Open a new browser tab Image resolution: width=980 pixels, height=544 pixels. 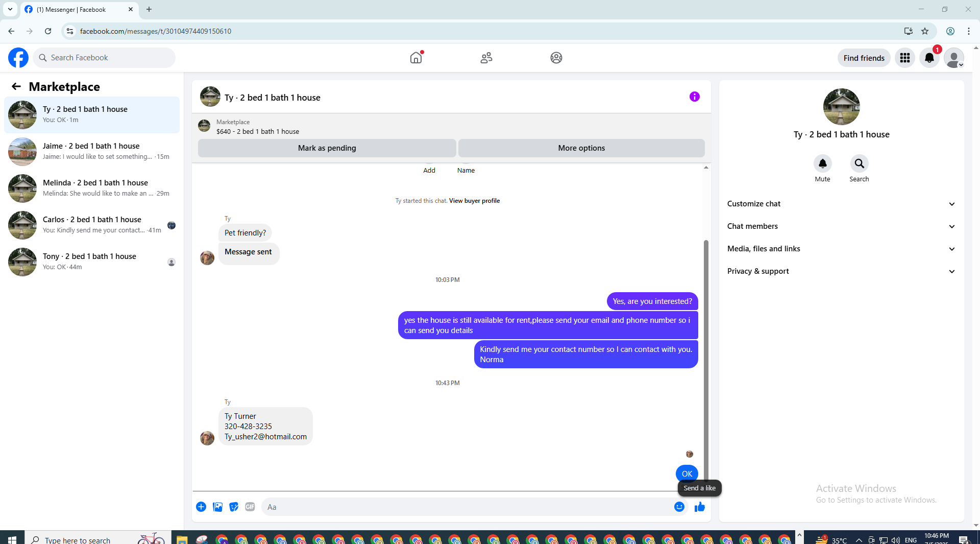[149, 9]
